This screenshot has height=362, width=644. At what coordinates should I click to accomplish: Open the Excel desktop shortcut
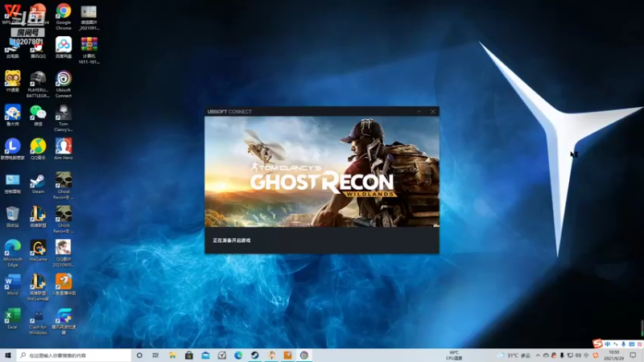[13, 319]
